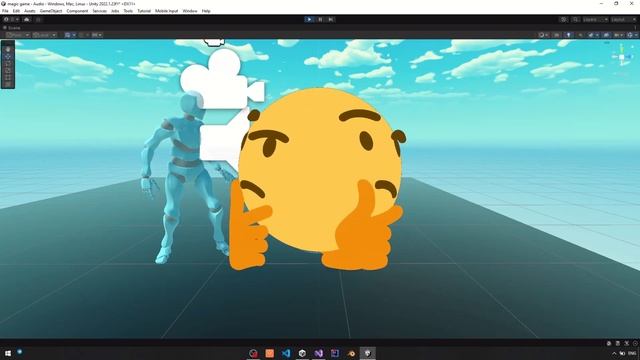Open Blender from the taskbar

[351, 353]
